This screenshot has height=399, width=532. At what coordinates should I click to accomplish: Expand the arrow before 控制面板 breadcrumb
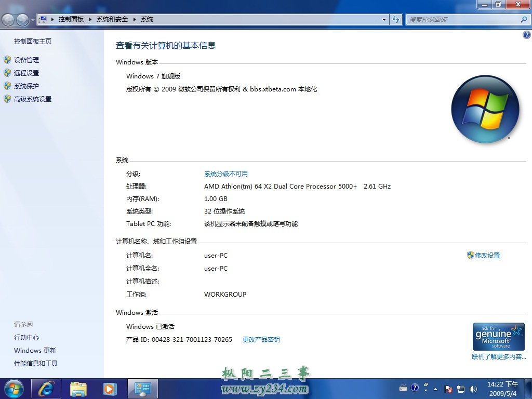tap(52, 19)
